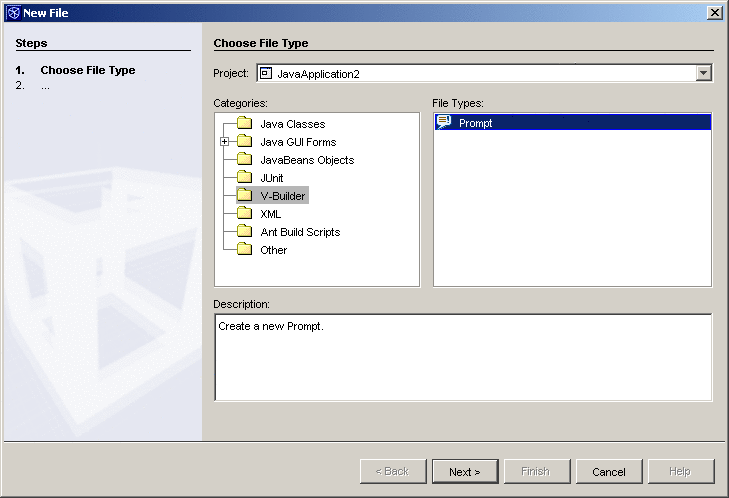The width and height of the screenshot is (729, 498).
Task: Select the Ant Build Scripts category label
Action: 300,232
